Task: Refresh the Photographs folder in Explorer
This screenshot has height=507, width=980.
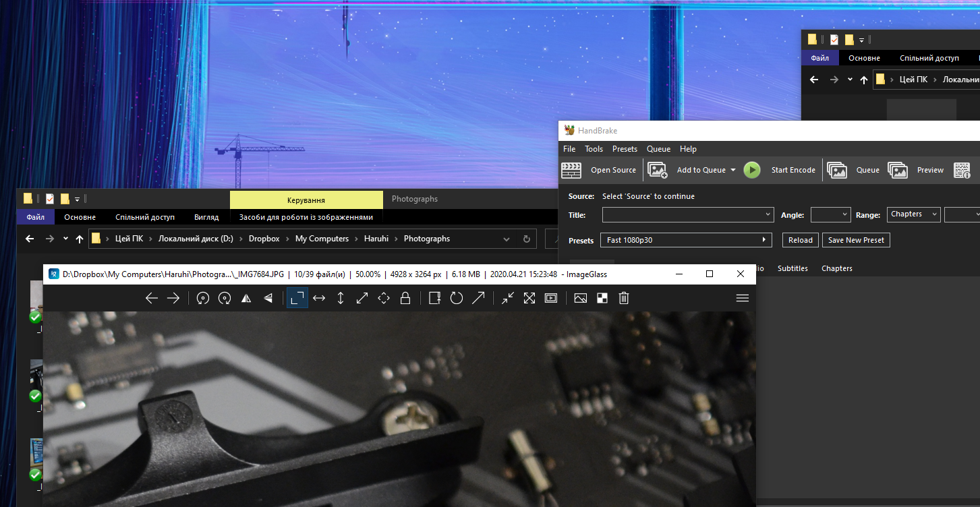Action: [x=527, y=239]
